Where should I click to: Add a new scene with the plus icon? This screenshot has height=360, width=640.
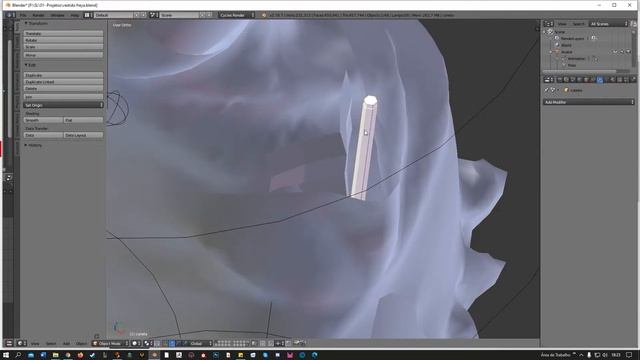(202, 15)
